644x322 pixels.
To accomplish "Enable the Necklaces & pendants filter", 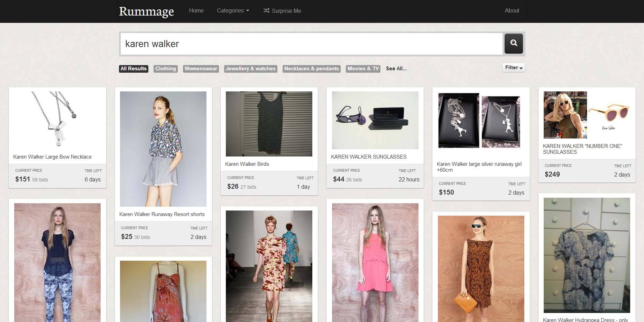I will coord(311,69).
